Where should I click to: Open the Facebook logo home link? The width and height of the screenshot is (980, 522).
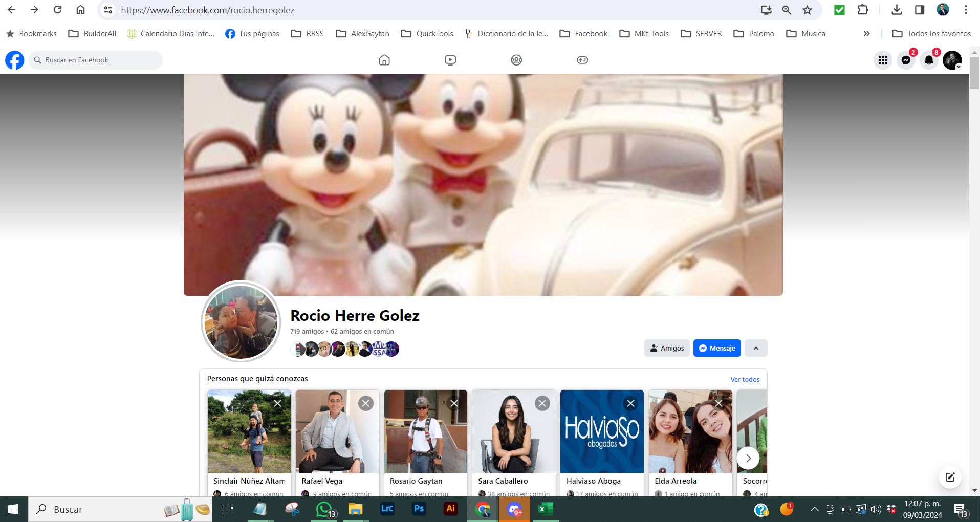pos(15,60)
